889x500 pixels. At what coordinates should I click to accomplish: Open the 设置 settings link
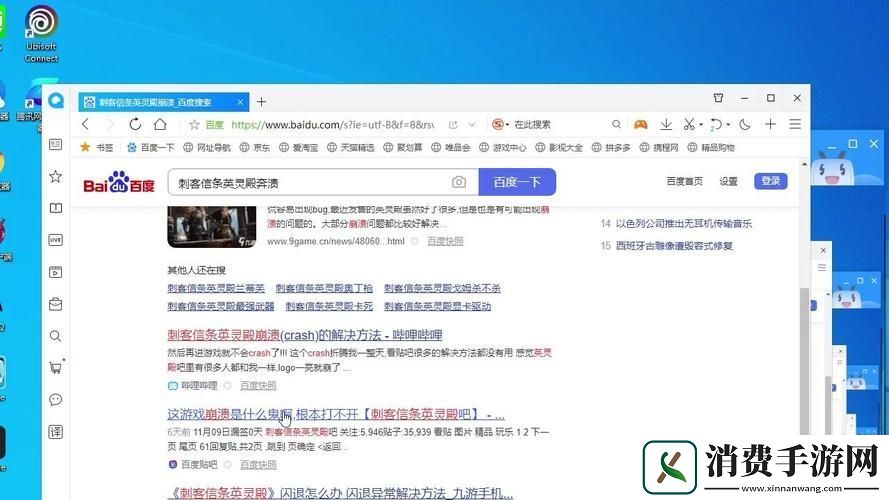pos(728,181)
